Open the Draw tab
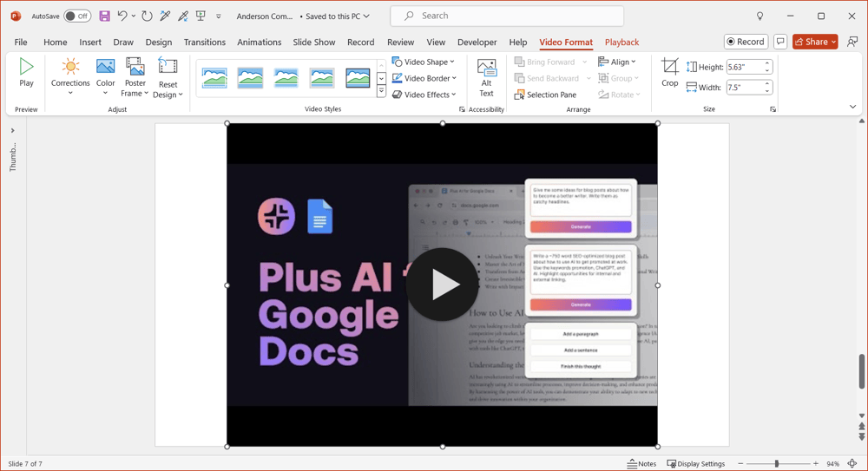Viewport: 868px width, 471px height. click(x=123, y=42)
